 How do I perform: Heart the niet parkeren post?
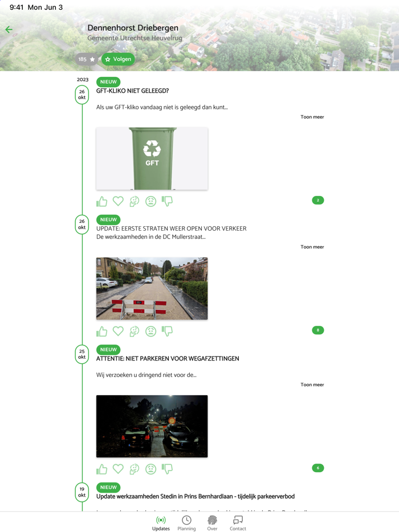click(x=118, y=469)
